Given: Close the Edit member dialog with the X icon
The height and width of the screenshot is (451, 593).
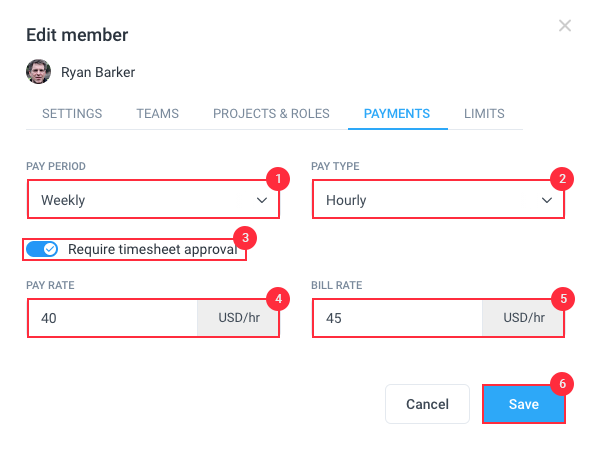Looking at the screenshot, I should (x=565, y=26).
